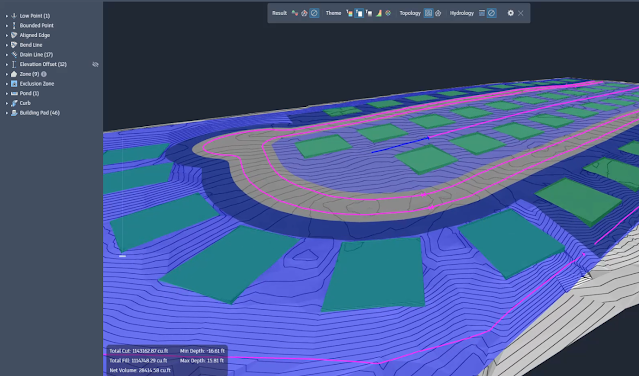
Task: Toggle the second Topology icon
Action: [x=438, y=13]
